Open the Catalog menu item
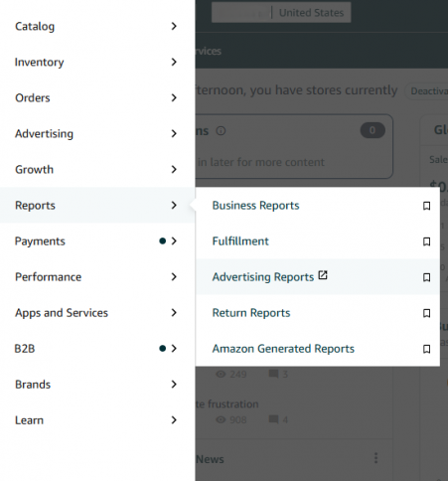Viewport: 448px width, 481px height. (x=97, y=26)
